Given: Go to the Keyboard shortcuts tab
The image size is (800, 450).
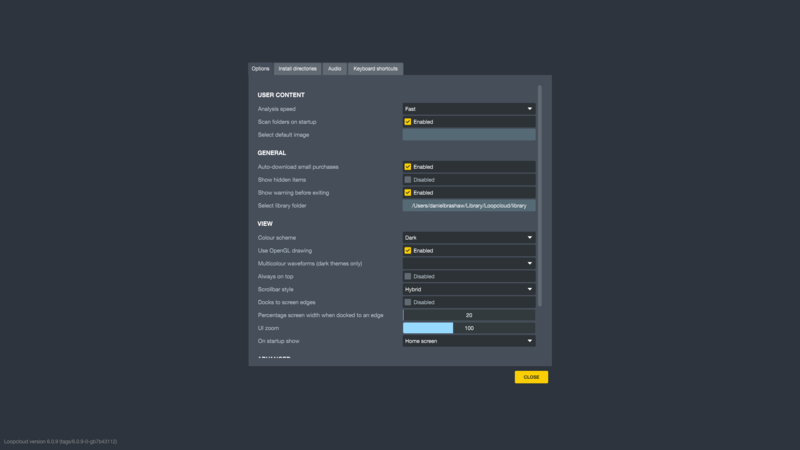Looking at the screenshot, I should [x=375, y=69].
